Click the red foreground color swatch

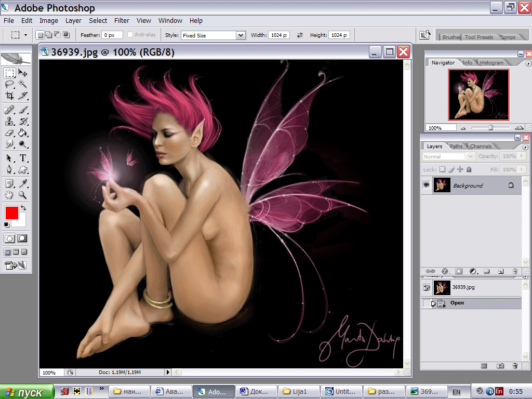pos(11,213)
